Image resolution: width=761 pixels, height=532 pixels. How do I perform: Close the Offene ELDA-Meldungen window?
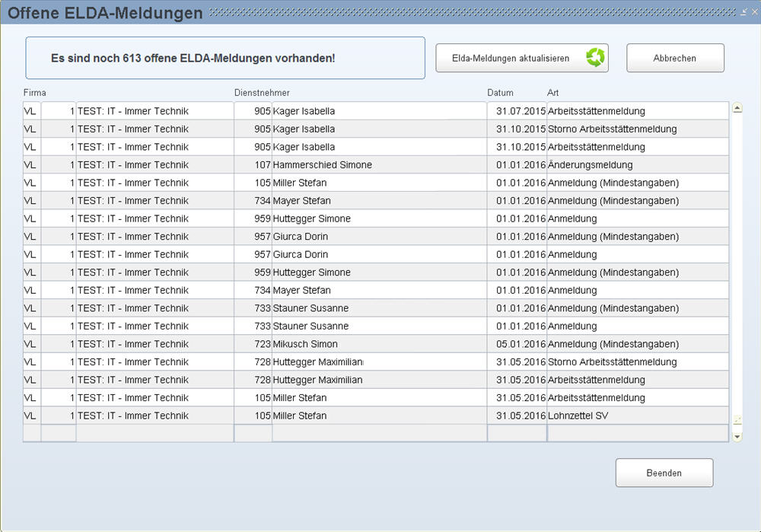click(755, 12)
